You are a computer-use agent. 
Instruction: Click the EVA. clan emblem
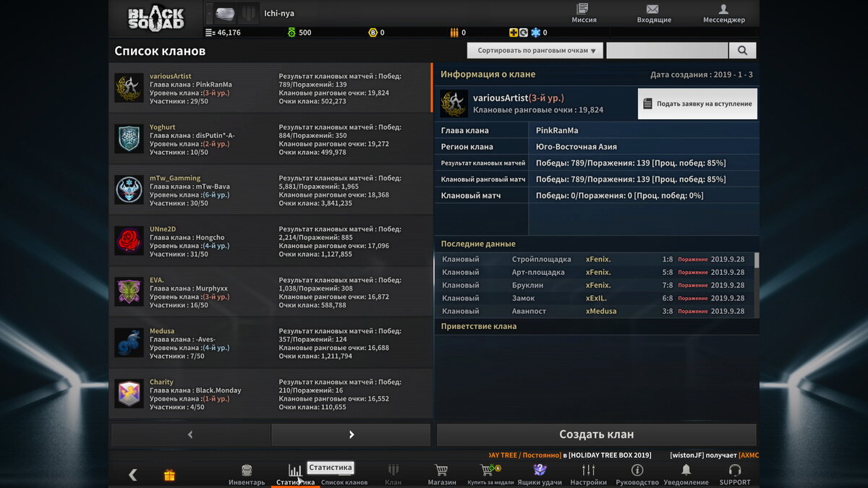point(129,291)
